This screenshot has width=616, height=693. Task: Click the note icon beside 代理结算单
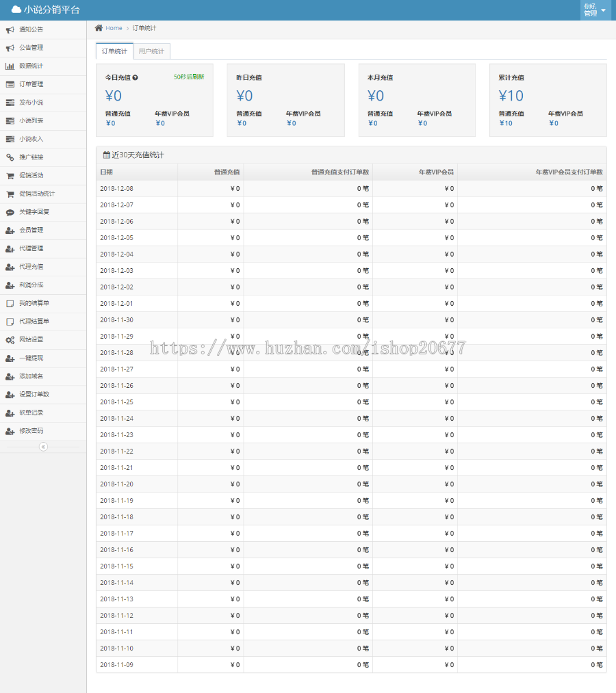10,322
